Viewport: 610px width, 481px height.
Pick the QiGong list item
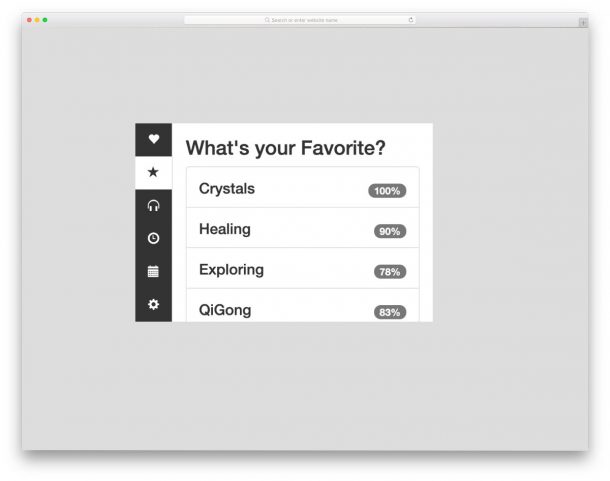tap(225, 310)
